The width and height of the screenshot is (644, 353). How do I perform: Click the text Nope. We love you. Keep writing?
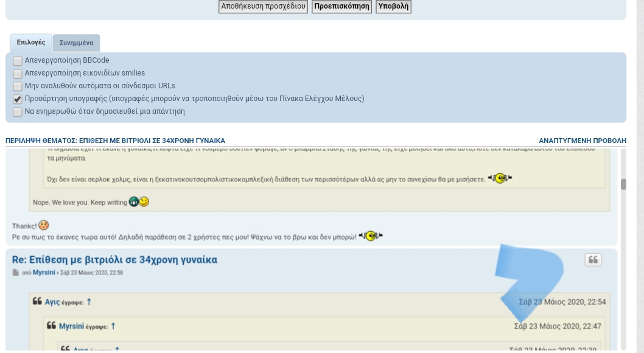click(x=80, y=202)
